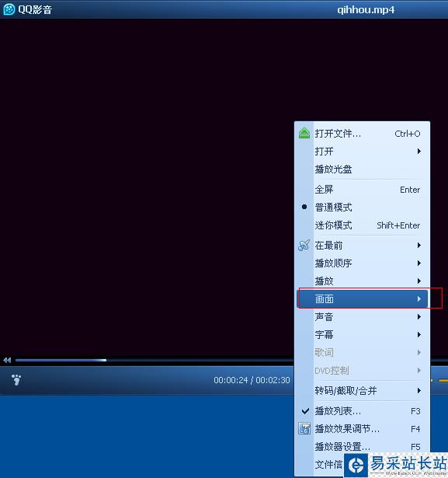
Task: Click the 00:00:24 / 00:02:30 time display
Action: 252,380
